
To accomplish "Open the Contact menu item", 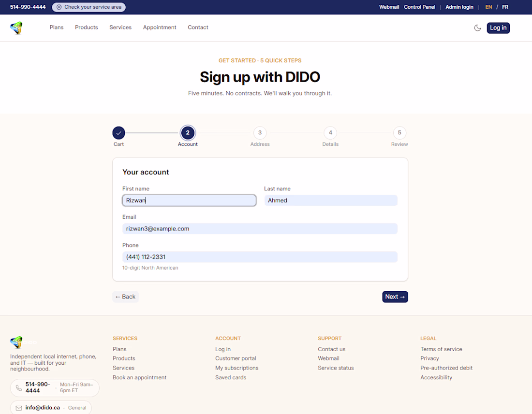I will (198, 28).
